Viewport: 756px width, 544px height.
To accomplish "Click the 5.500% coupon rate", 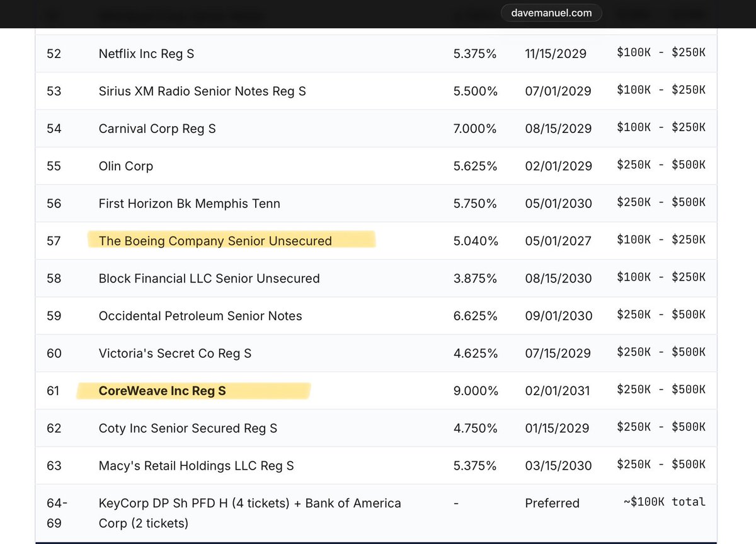I will tap(475, 91).
